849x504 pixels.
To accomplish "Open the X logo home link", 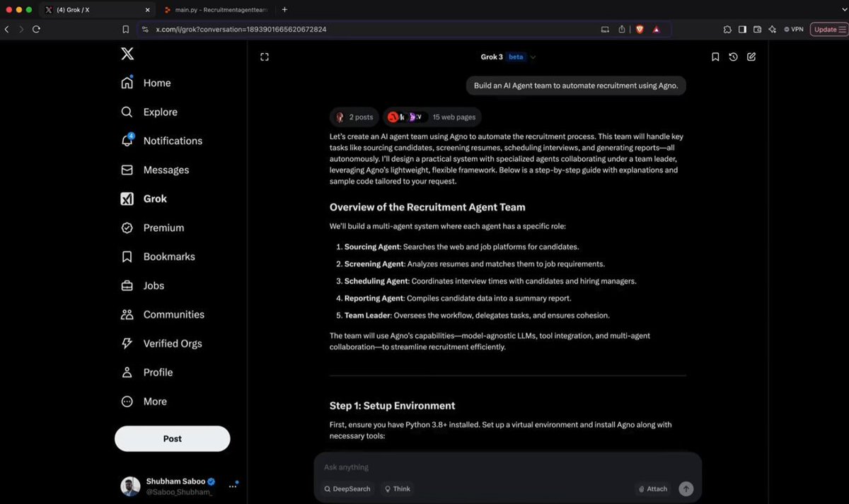I will click(127, 54).
